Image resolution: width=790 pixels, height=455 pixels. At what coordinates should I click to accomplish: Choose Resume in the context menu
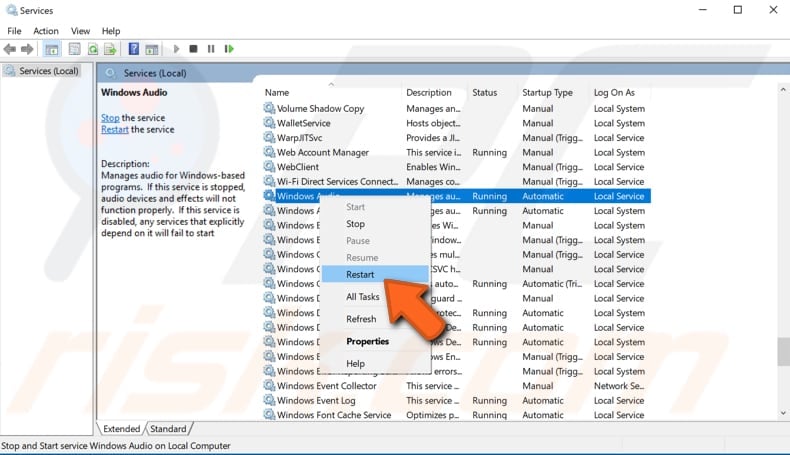[375, 257]
